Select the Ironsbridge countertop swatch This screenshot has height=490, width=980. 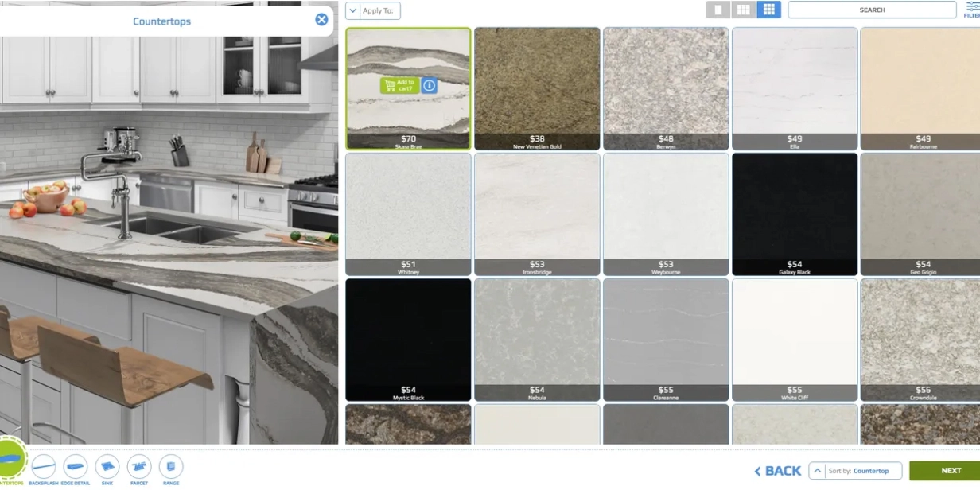pyautogui.click(x=537, y=214)
